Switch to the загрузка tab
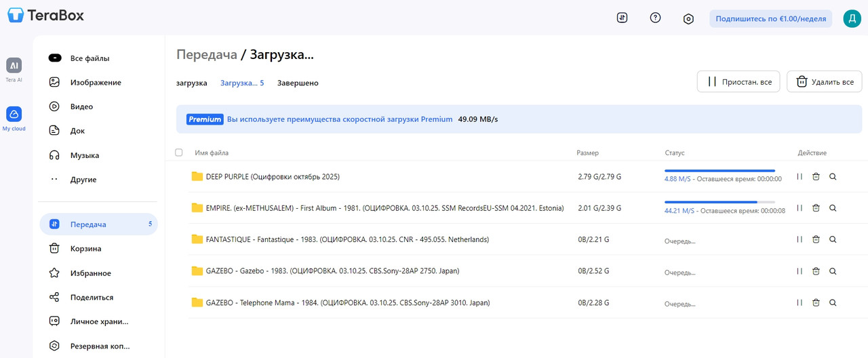This screenshot has height=358, width=868. [192, 83]
